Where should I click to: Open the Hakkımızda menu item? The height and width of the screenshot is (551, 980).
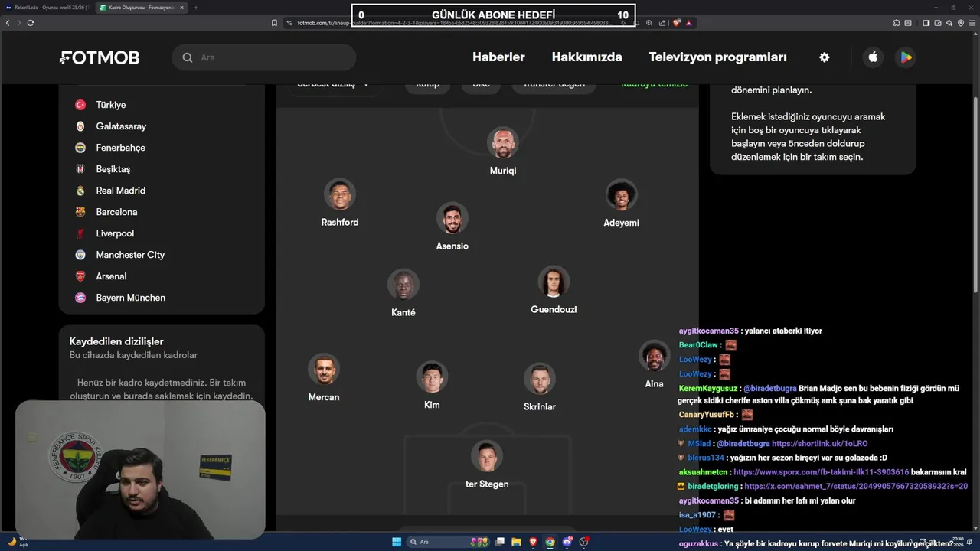point(586,57)
